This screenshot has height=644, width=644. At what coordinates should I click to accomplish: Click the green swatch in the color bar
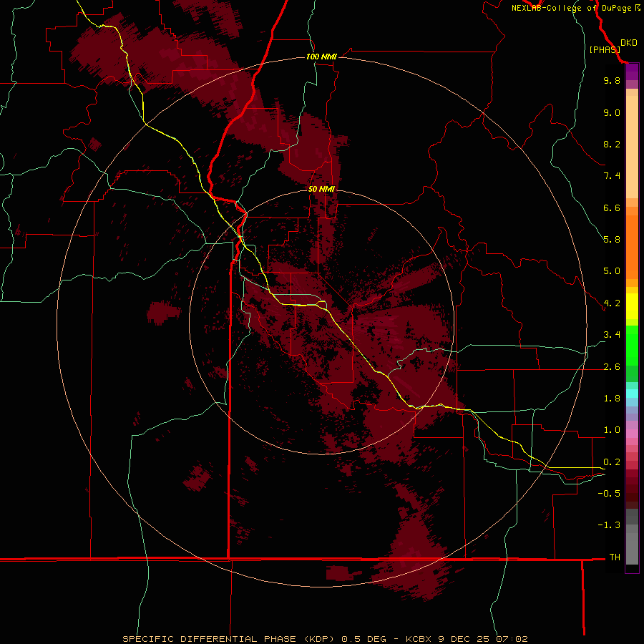632,345
